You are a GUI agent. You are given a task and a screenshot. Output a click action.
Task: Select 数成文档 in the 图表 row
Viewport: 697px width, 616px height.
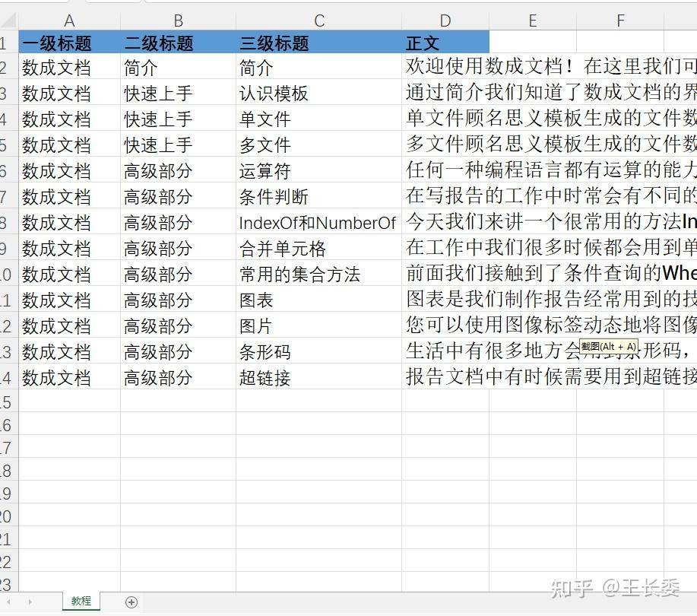click(x=69, y=298)
